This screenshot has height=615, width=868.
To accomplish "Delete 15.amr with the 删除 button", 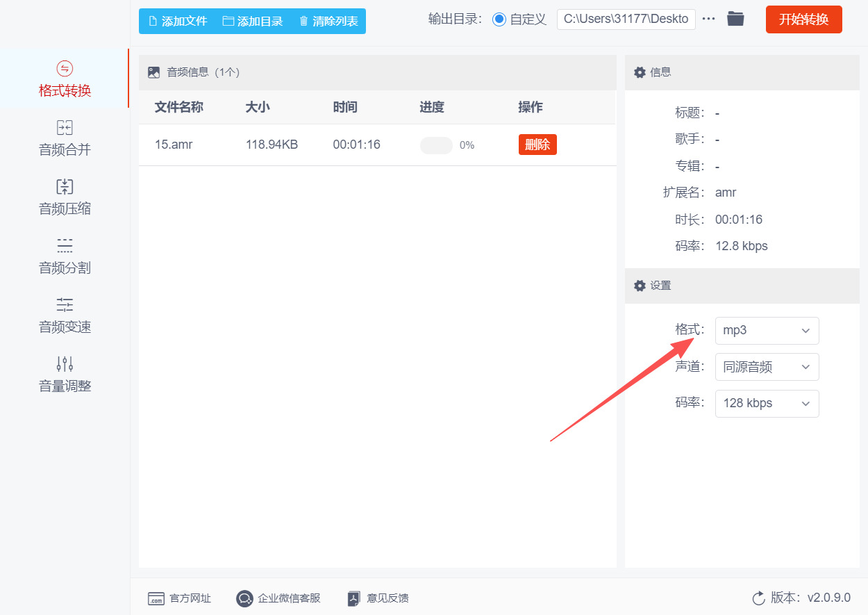I will coord(537,145).
